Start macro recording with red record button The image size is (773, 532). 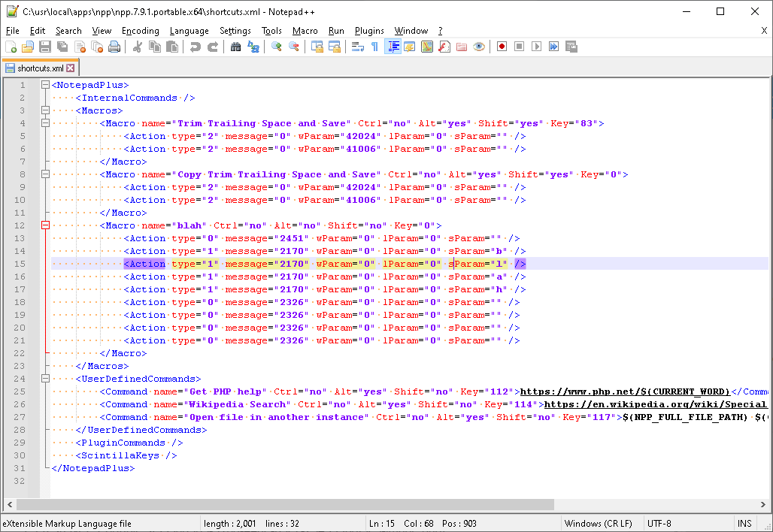(x=502, y=47)
